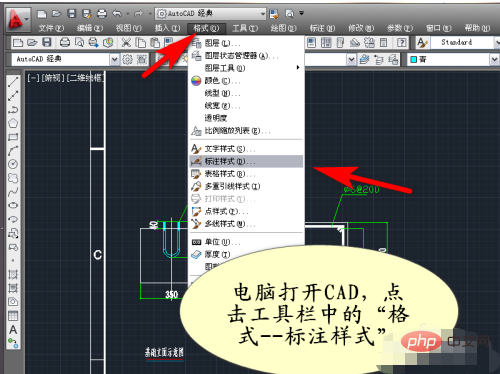This screenshot has width=500, height=374.
Task: Select the Rectangle tool
Action: tap(13, 137)
